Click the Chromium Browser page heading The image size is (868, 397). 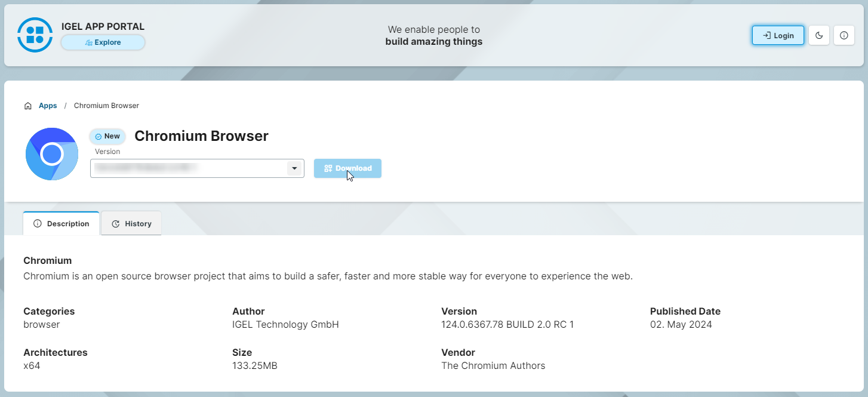point(201,136)
